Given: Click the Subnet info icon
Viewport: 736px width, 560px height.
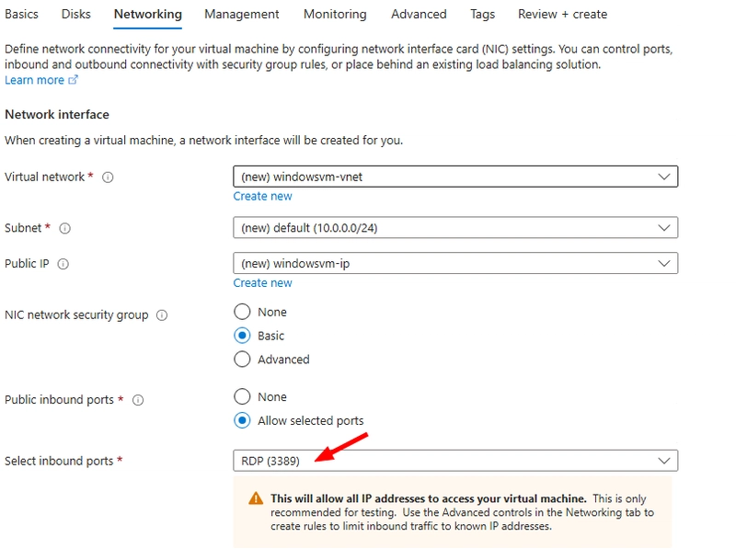Looking at the screenshot, I should (x=64, y=228).
